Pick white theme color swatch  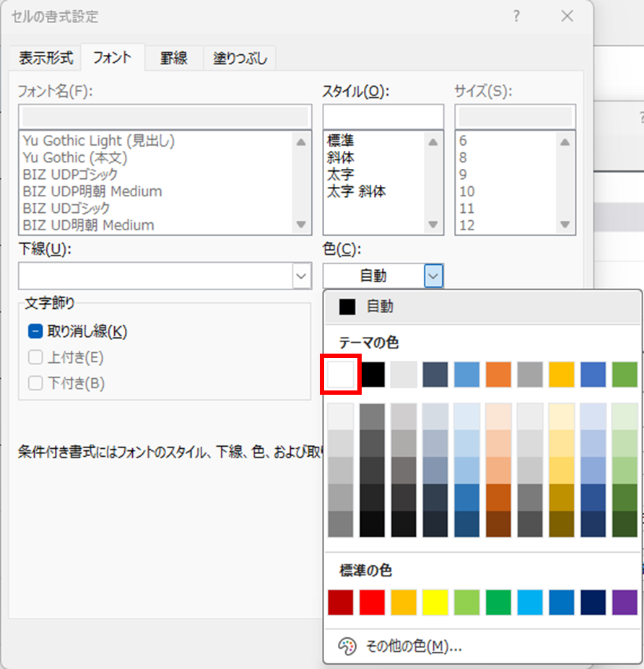tap(341, 374)
